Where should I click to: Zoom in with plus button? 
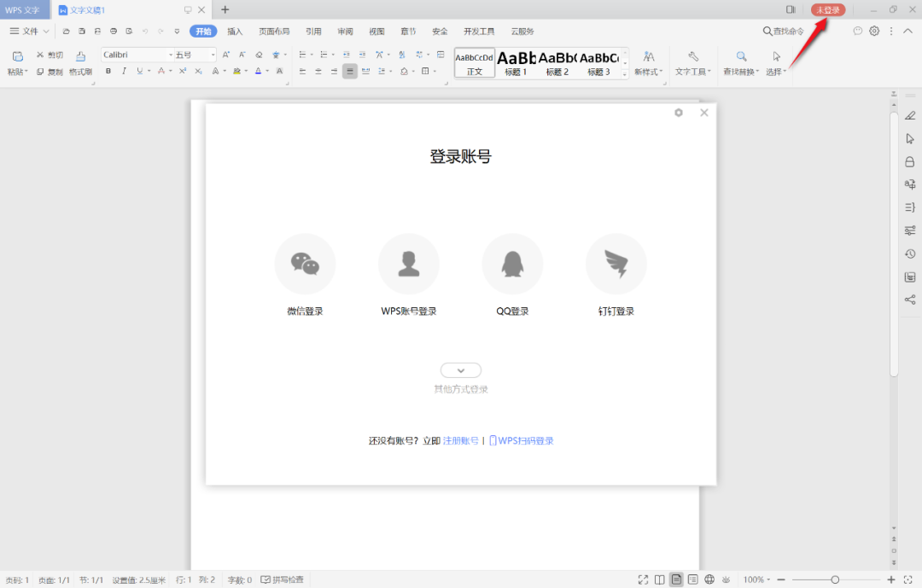(891, 579)
